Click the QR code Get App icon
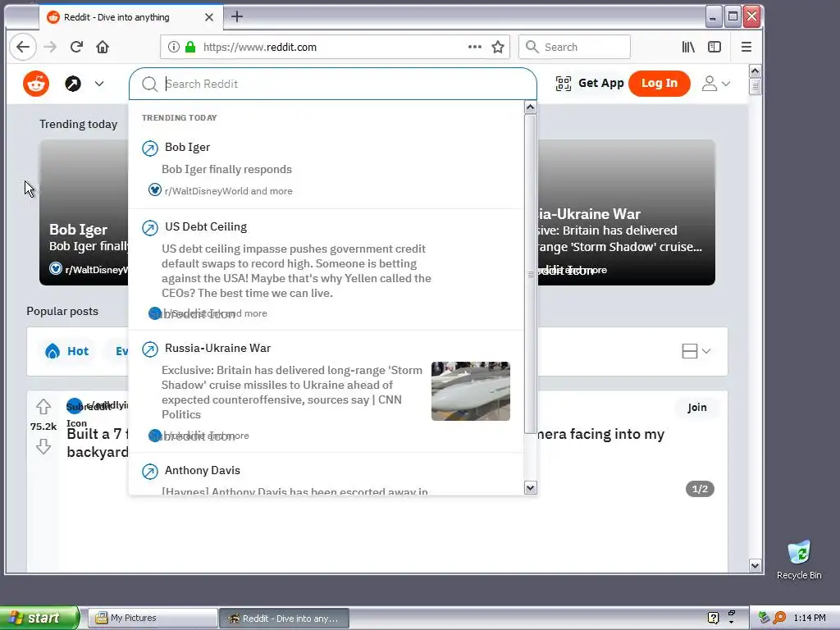This screenshot has width=840, height=630. pyautogui.click(x=563, y=83)
